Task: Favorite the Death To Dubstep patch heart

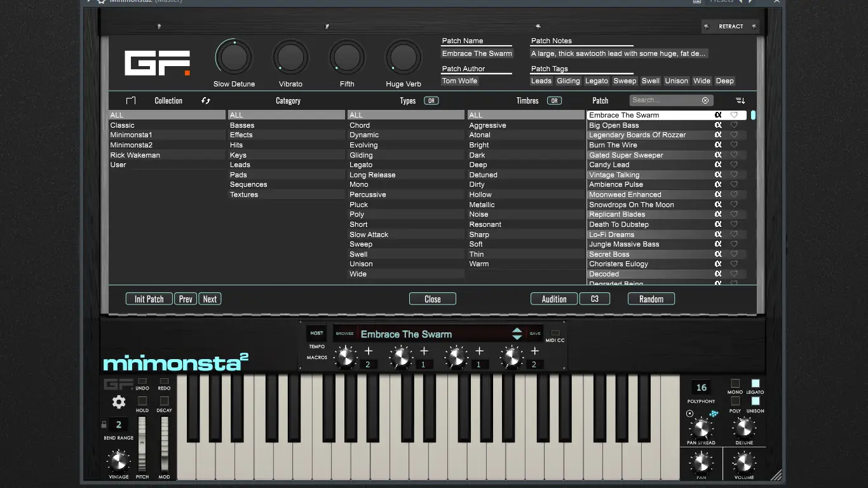Action: click(734, 224)
